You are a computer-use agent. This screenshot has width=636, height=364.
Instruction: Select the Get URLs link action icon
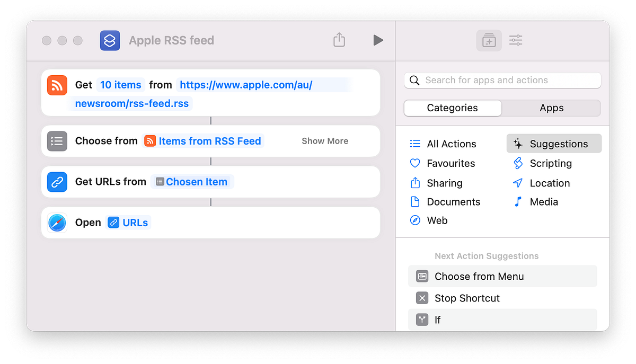[x=57, y=182]
